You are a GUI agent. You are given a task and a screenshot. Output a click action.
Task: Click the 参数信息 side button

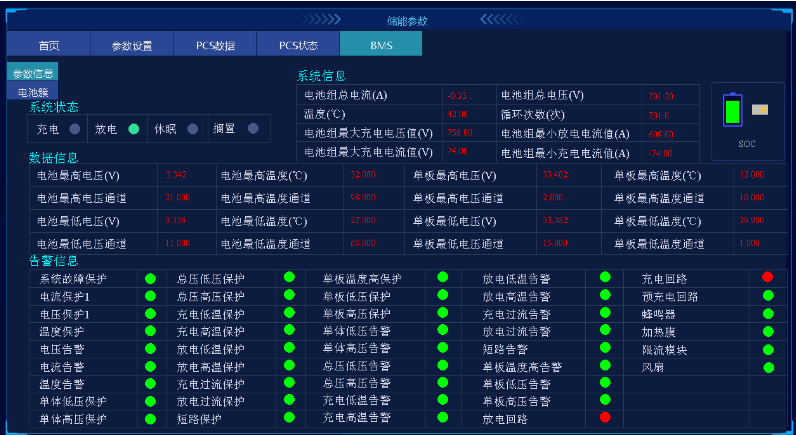coord(33,73)
